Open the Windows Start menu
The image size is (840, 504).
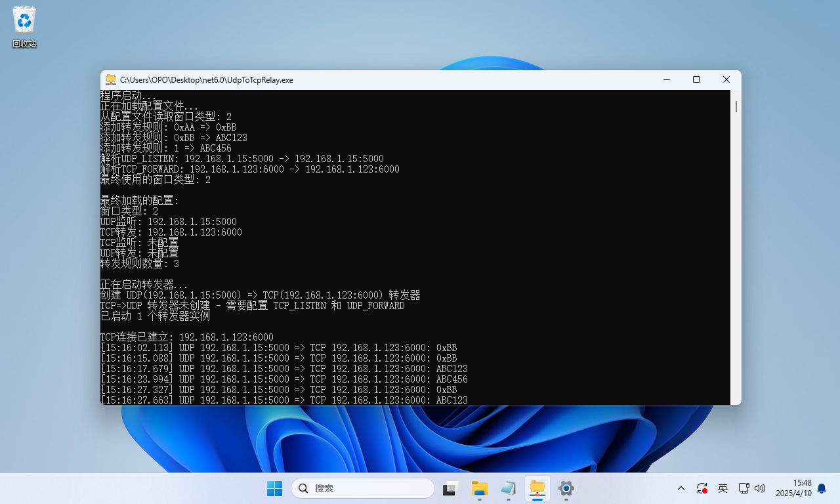click(274, 488)
